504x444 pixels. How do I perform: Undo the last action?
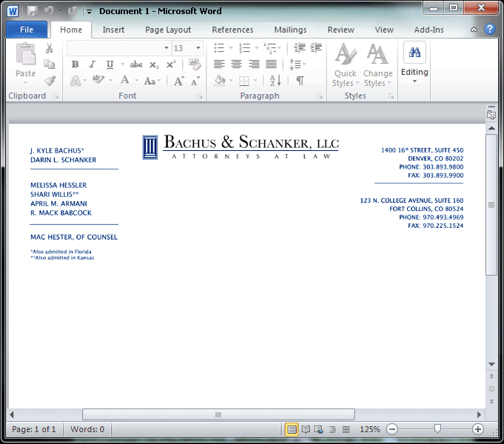pos(49,11)
